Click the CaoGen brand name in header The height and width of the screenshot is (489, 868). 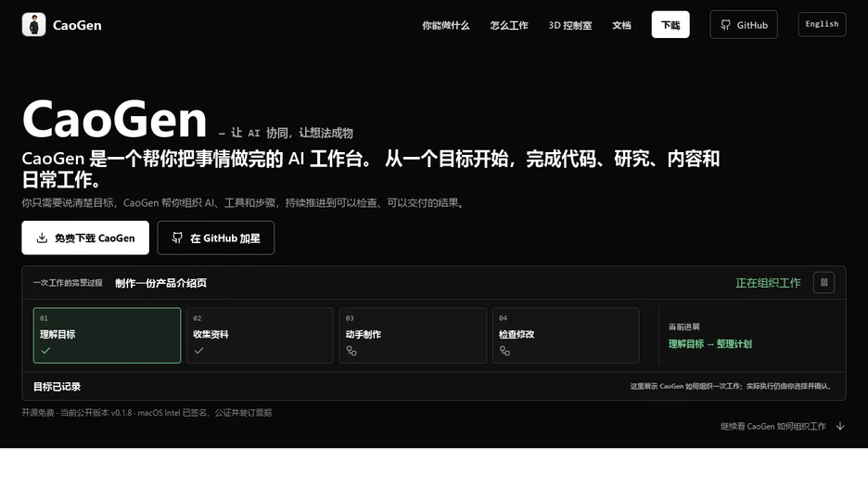point(77,25)
